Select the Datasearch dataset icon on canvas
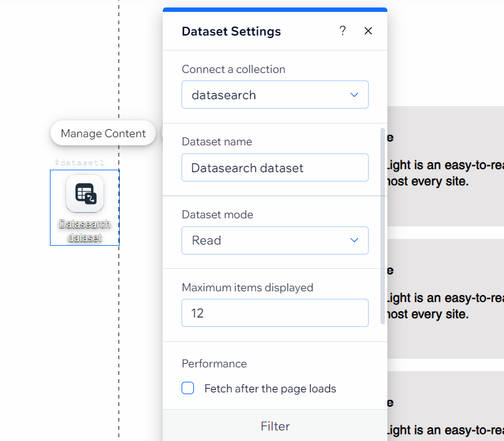 point(85,193)
